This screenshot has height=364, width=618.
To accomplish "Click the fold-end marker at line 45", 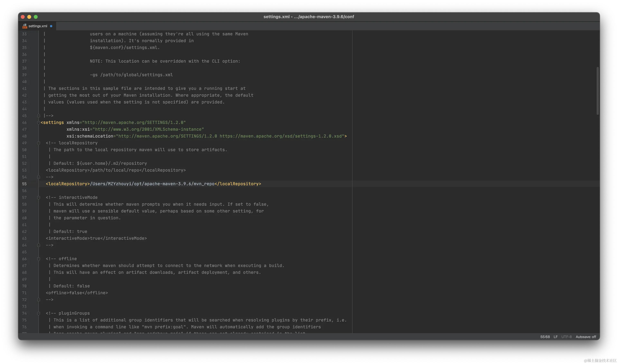I will coord(38,116).
